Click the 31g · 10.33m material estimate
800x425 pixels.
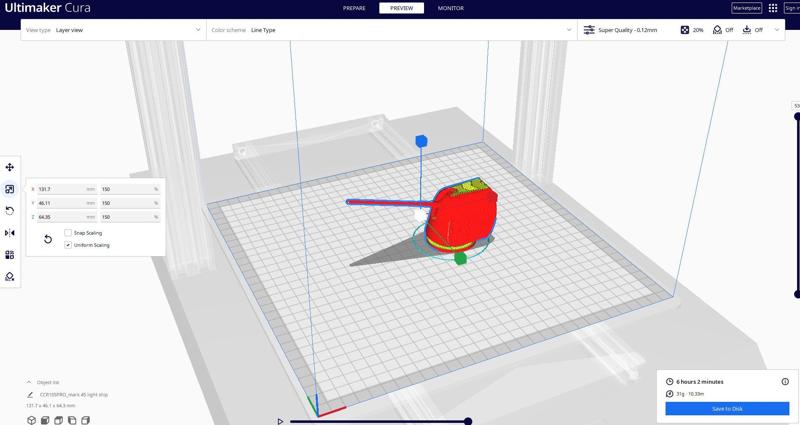(x=690, y=393)
